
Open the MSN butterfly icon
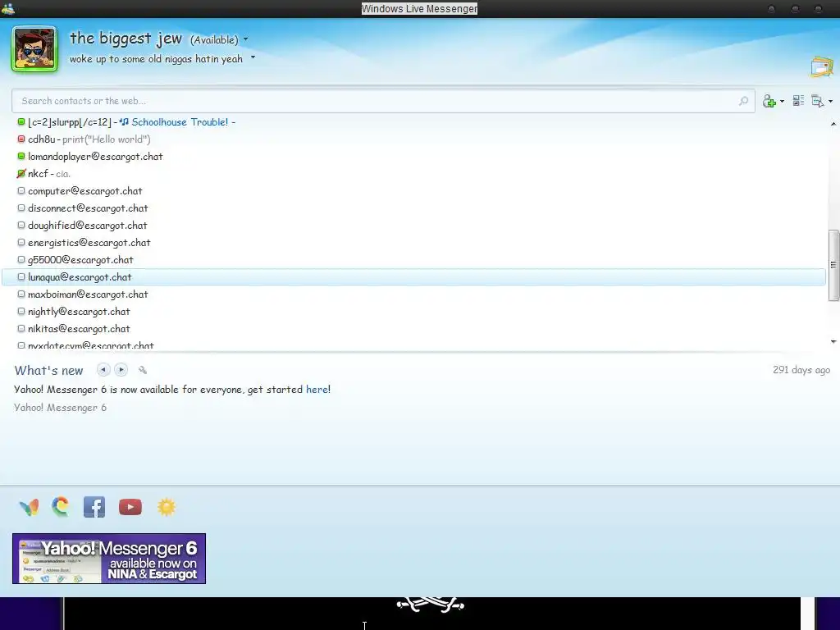29,507
